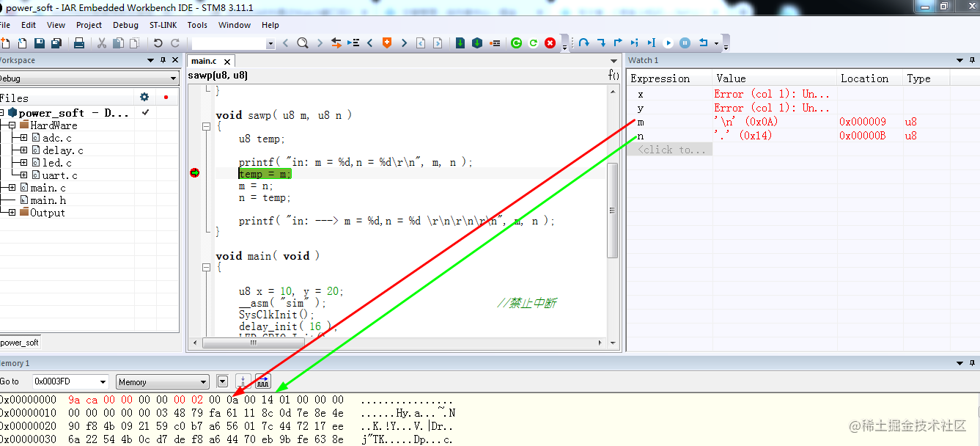Click the Cut scissors icon
Screen dimensions: 980x446
(102, 43)
